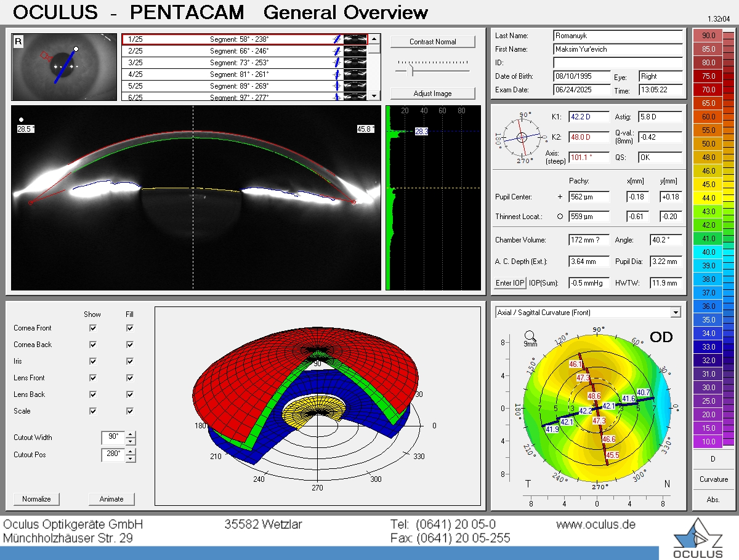This screenshot has width=739, height=560.
Task: Click the Adjust Image button
Action: [433, 94]
